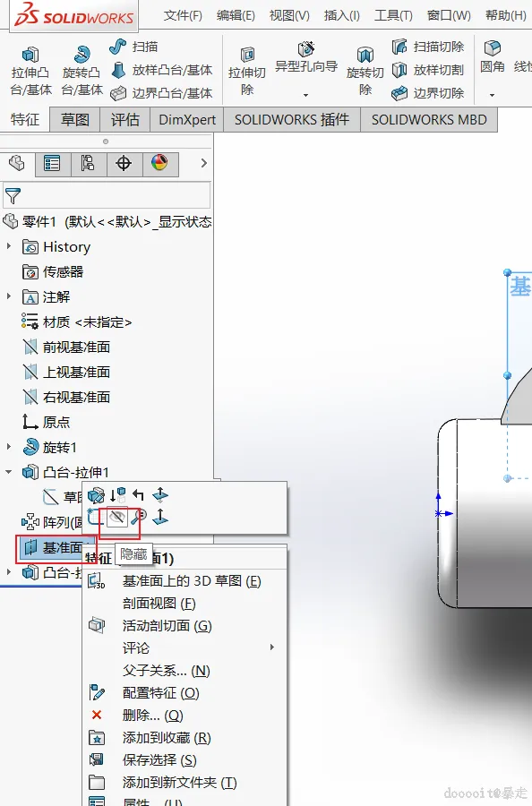Open the 文件(F) menu
Viewport: 532px width, 806px height.
[183, 15]
